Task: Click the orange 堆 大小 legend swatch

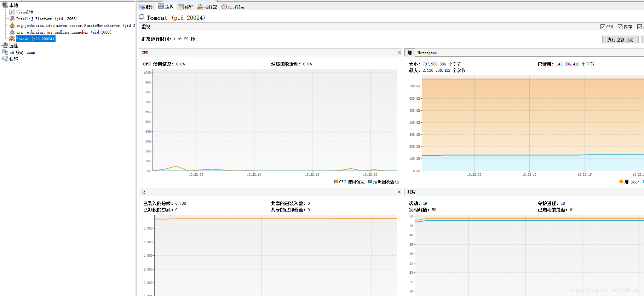Action: pyautogui.click(x=621, y=181)
